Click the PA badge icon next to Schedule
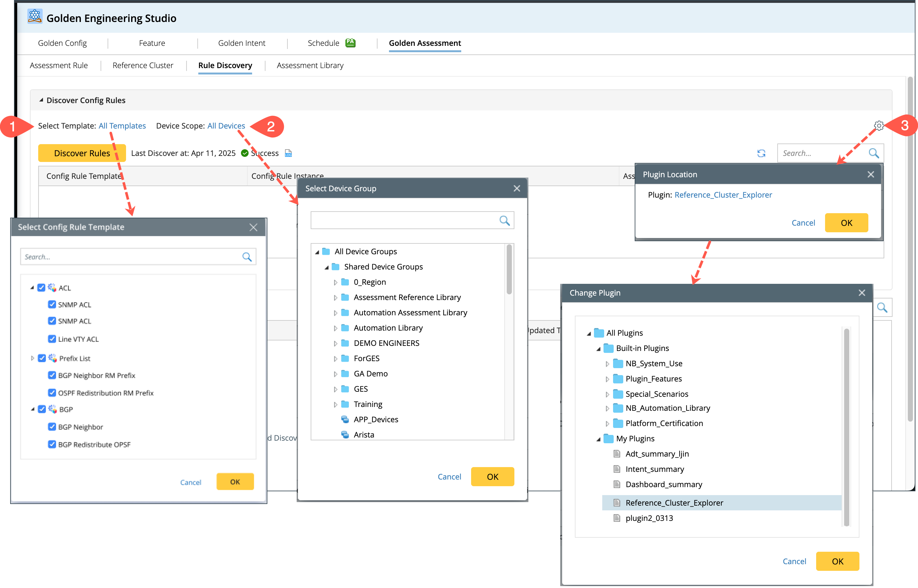This screenshot has width=918, height=588. [x=350, y=43]
